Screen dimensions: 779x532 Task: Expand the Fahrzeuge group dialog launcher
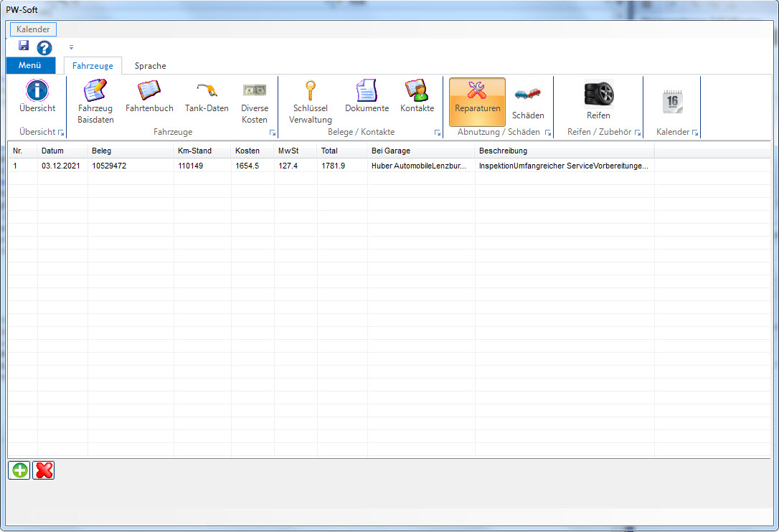pyautogui.click(x=273, y=133)
